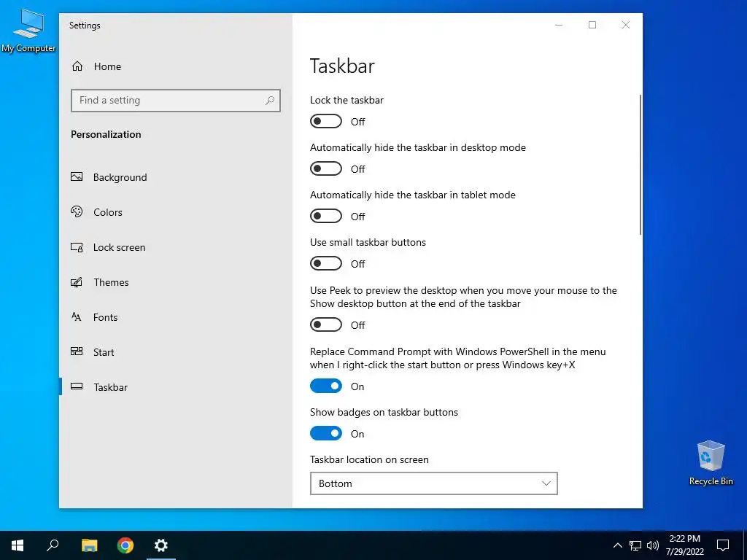Show hidden system tray icons
The width and height of the screenshot is (747, 560).
point(617,545)
